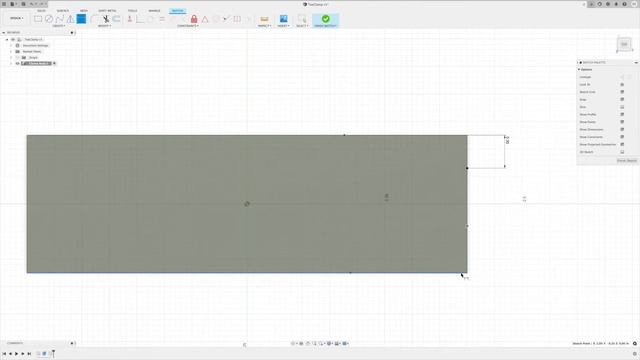Viewport: 640px width, 360px height.
Task: Toggle the Snap checkbox
Action: [622, 99]
